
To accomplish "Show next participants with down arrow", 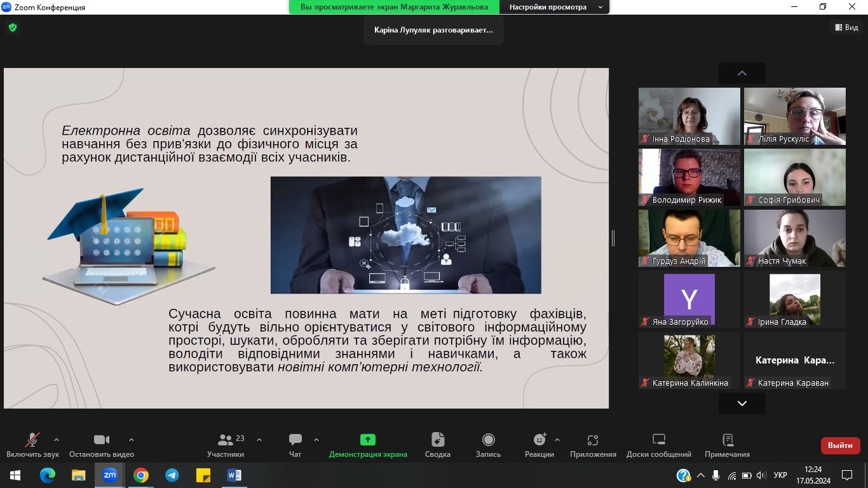I will click(x=742, y=403).
